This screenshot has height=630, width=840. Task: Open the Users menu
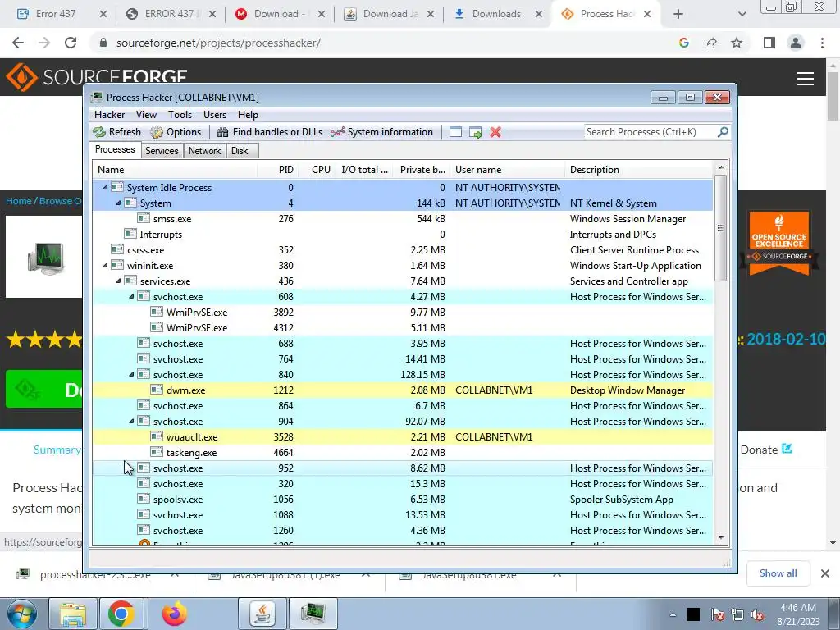pyautogui.click(x=215, y=115)
